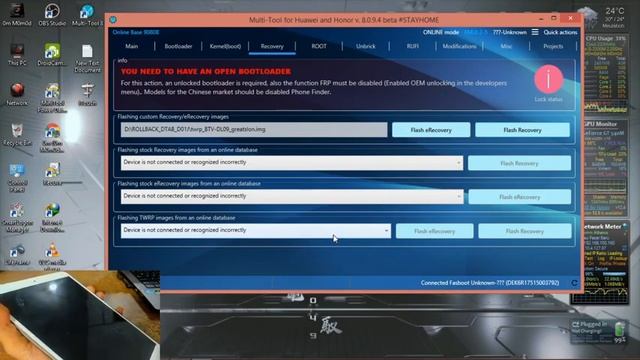
Task: Open the New Text Document file
Action: 87,58
